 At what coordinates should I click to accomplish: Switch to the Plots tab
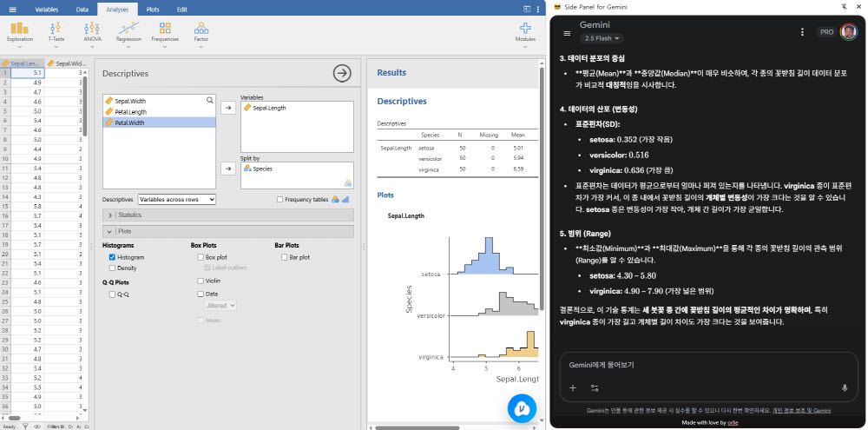click(x=152, y=8)
